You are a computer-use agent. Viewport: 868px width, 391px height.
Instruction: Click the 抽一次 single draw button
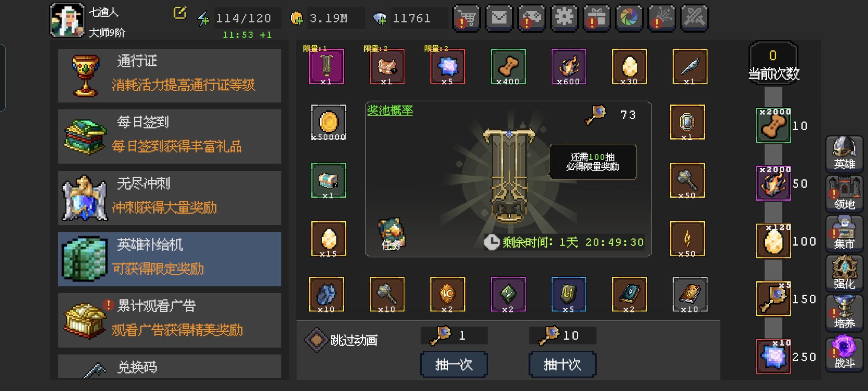pos(454,364)
